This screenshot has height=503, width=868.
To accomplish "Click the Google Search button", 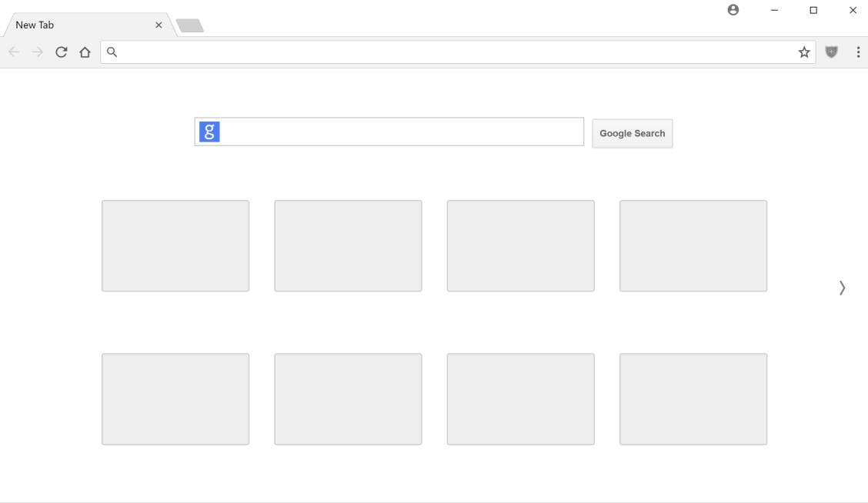I will pyautogui.click(x=633, y=133).
